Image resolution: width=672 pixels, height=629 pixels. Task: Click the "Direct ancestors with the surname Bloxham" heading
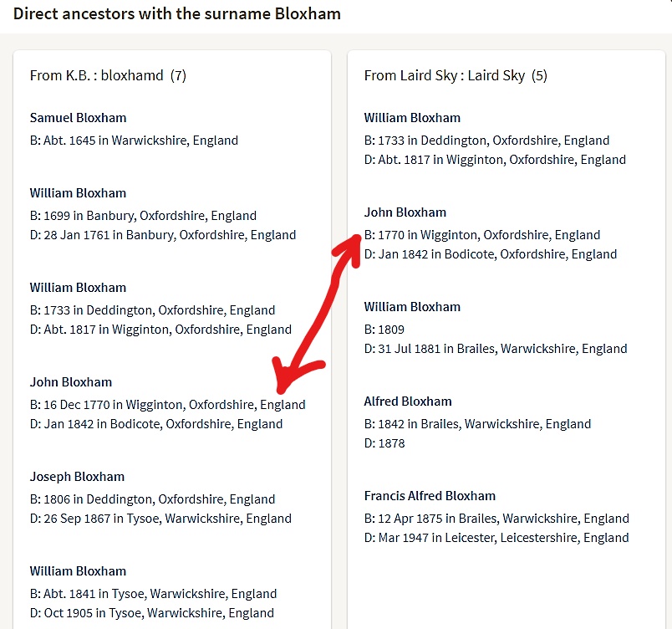click(x=177, y=14)
